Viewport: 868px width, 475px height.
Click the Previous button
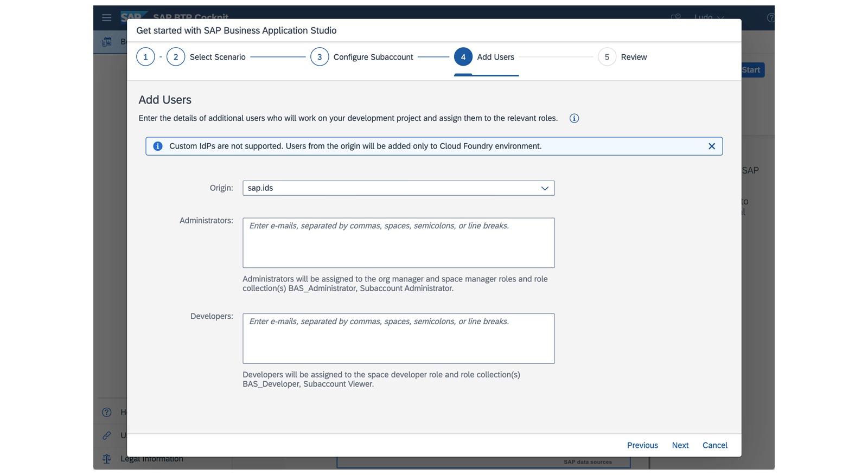[x=642, y=445]
